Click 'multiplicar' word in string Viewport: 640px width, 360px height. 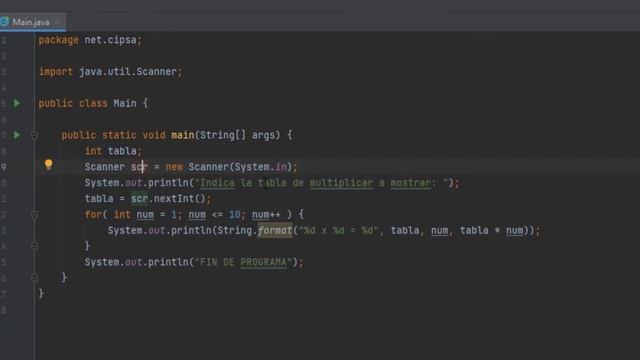pyautogui.click(x=341, y=183)
